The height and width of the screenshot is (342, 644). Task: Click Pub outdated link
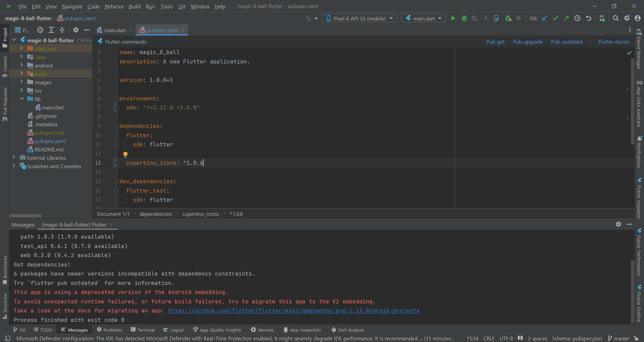[x=567, y=42]
